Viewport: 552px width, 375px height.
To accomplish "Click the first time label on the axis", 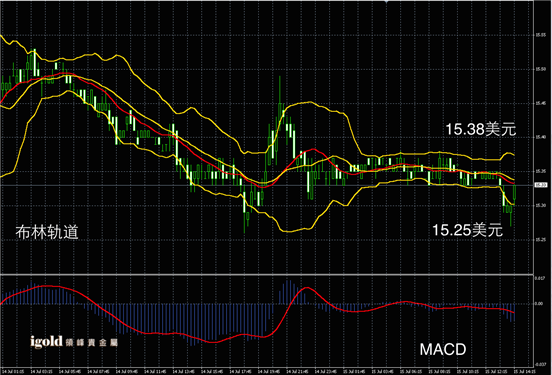I will (x=13, y=372).
